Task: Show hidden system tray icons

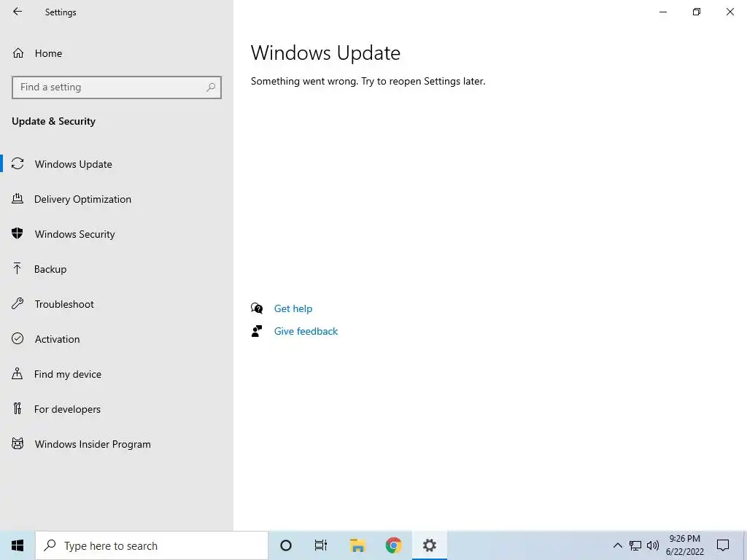Action: point(617,545)
